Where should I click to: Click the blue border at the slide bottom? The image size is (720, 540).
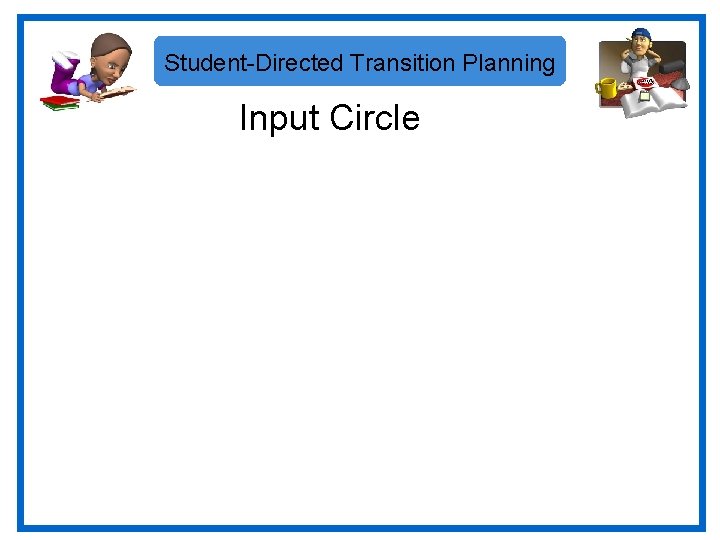(360, 526)
